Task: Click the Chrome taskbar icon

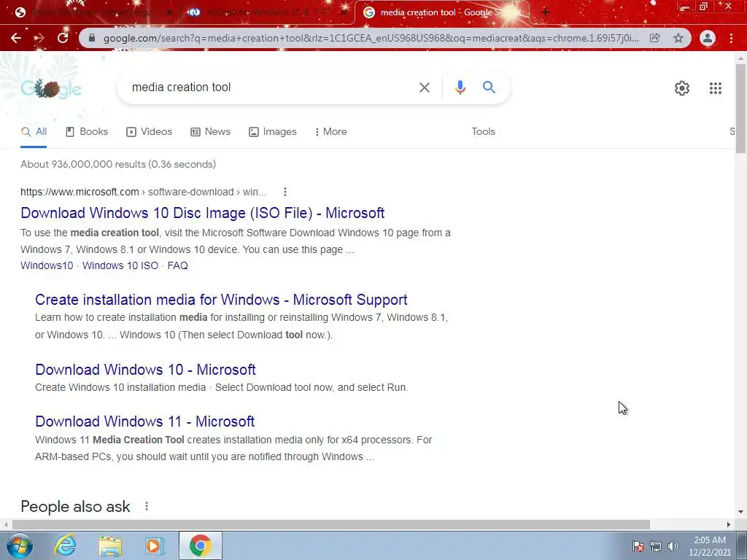Action: (x=200, y=545)
